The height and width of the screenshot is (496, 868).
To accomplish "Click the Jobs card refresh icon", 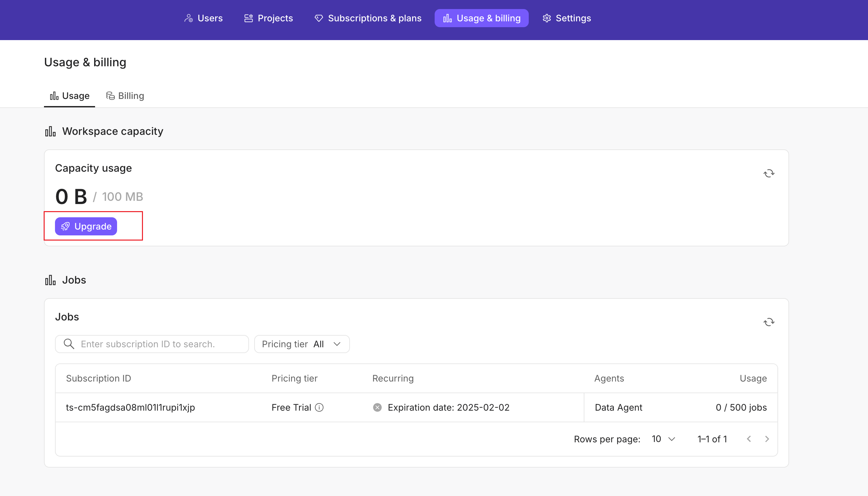I will pyautogui.click(x=768, y=322).
